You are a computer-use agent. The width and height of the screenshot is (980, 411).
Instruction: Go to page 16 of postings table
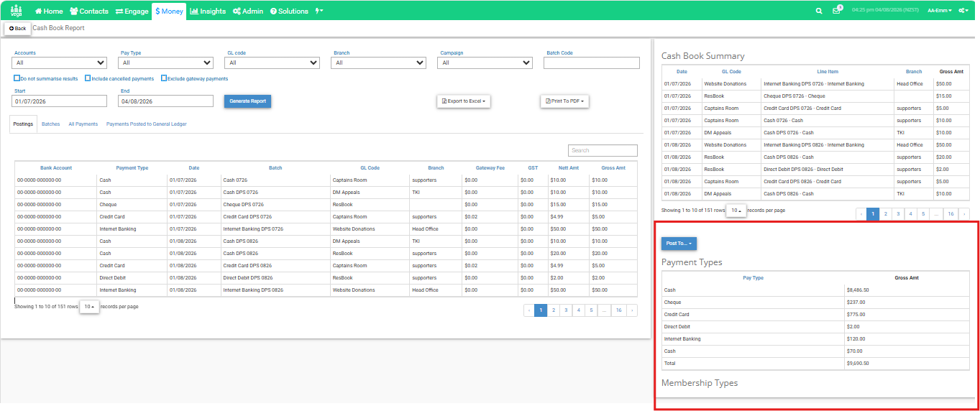click(x=618, y=310)
